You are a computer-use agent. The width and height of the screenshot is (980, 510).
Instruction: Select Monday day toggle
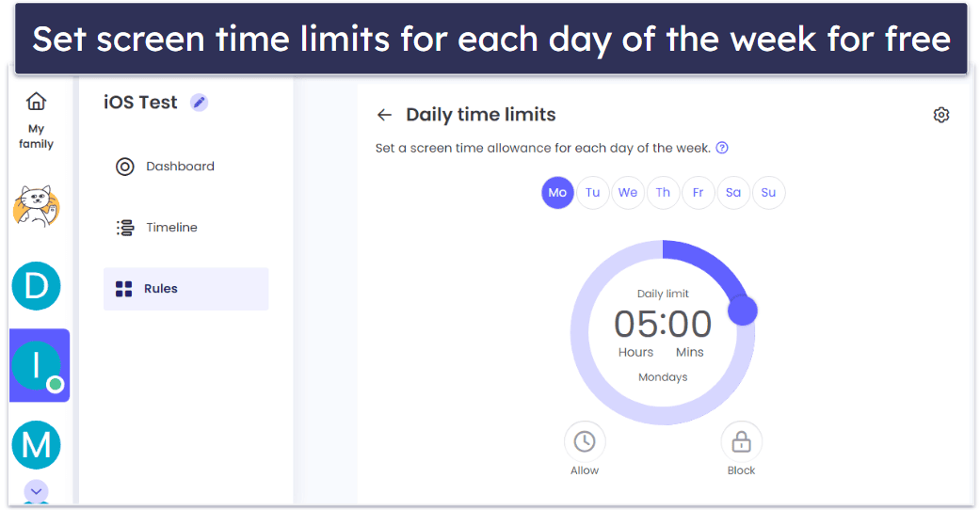(557, 193)
